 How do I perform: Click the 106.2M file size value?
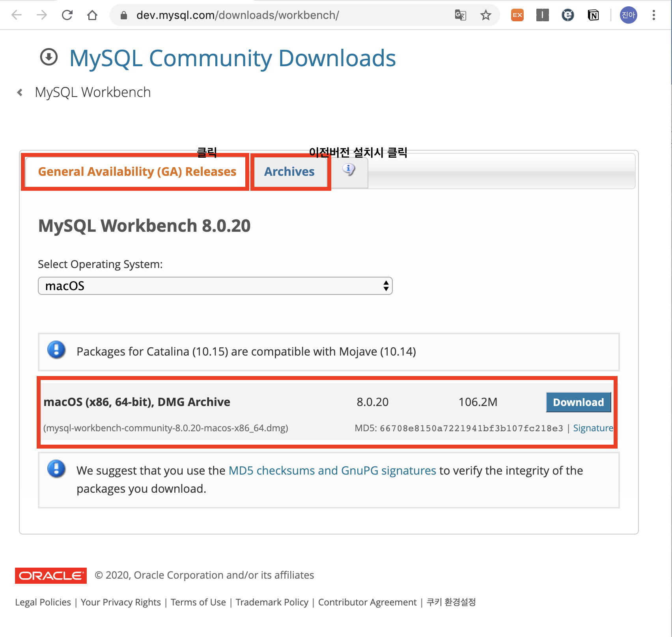tap(478, 402)
